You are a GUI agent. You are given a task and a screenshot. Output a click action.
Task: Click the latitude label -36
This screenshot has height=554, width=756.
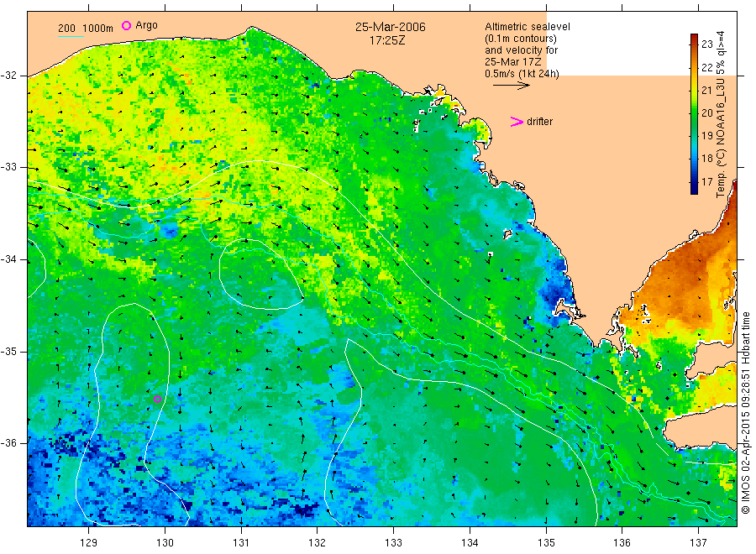tap(8, 442)
